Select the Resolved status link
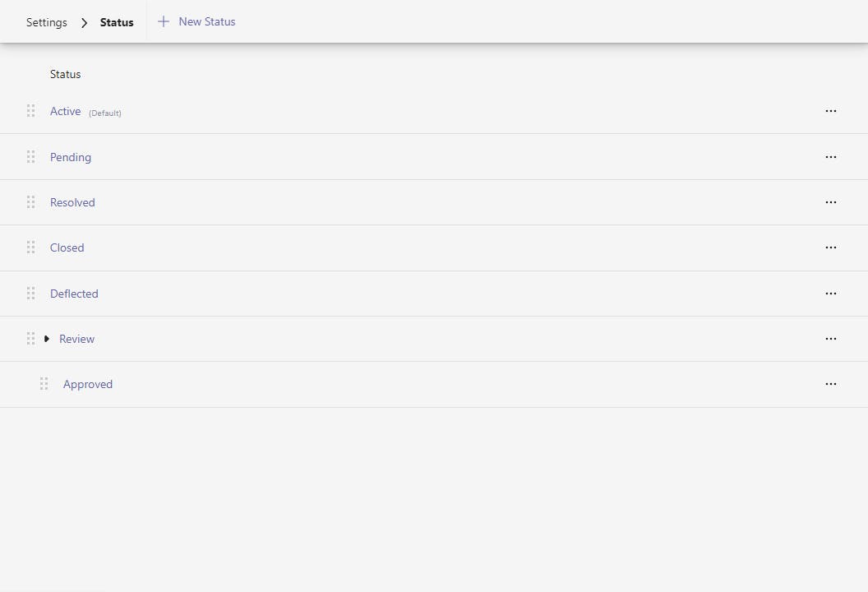 (72, 202)
